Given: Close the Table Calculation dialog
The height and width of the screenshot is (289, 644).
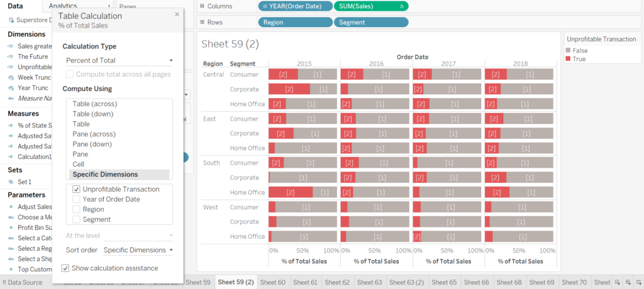Looking at the screenshot, I should pos(177,14).
